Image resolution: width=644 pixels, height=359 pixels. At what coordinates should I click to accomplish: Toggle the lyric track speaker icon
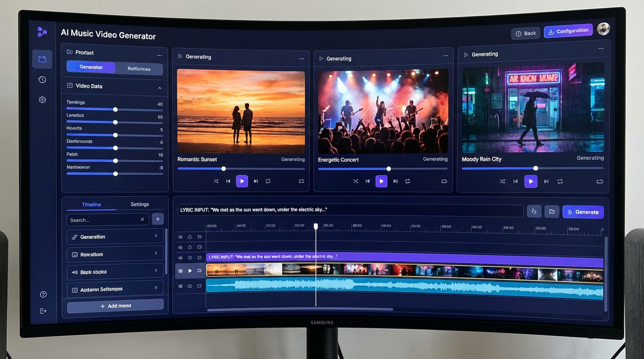(x=180, y=257)
